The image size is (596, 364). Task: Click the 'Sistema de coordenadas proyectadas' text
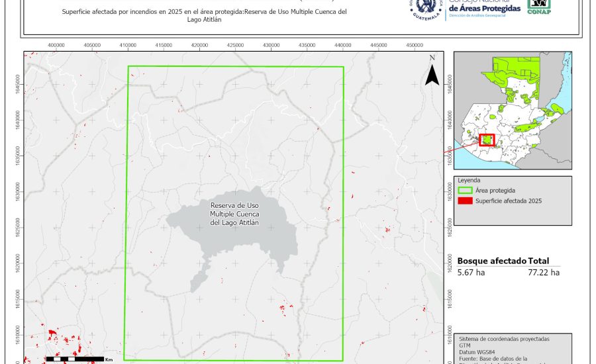(504, 338)
